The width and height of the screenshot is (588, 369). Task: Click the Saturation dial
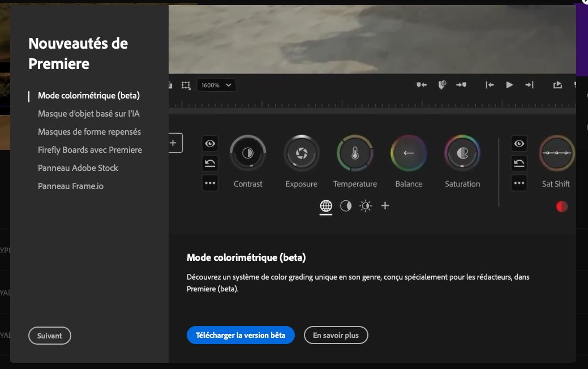(x=462, y=153)
